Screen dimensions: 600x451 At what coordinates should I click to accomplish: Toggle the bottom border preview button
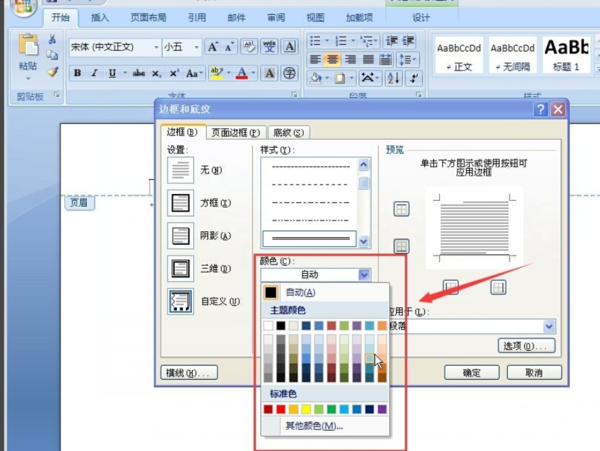tap(401, 246)
